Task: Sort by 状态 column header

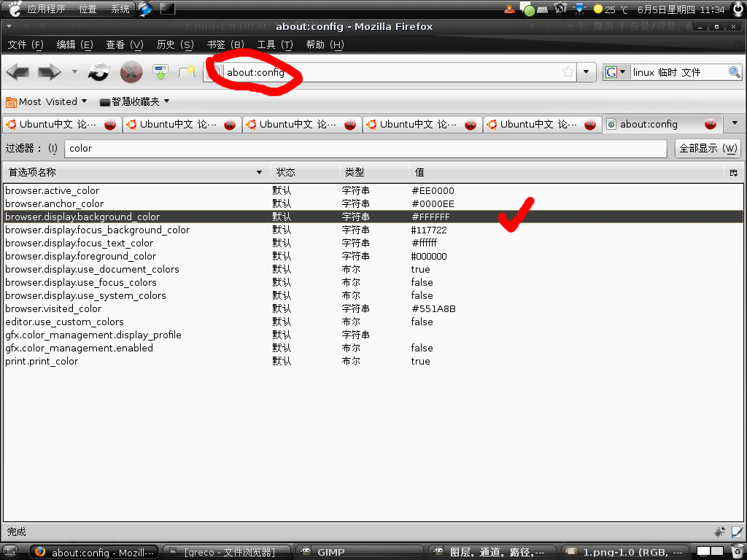Action: pyautogui.click(x=305, y=172)
